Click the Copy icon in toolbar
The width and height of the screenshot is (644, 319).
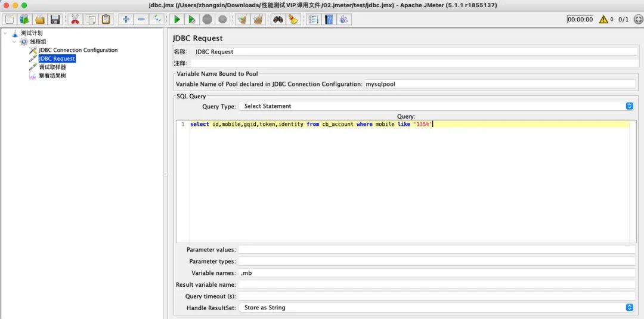[91, 19]
